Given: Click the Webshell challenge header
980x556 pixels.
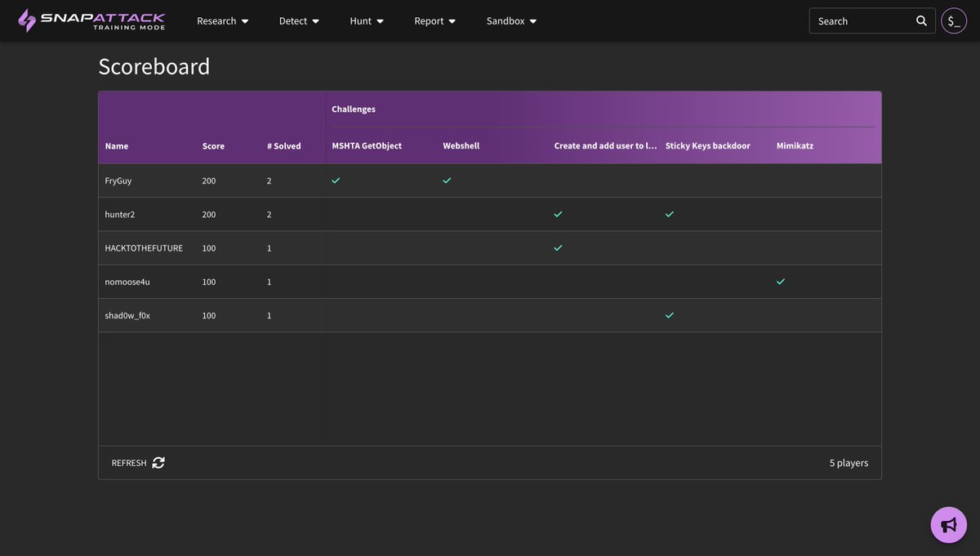Looking at the screenshot, I should point(461,146).
